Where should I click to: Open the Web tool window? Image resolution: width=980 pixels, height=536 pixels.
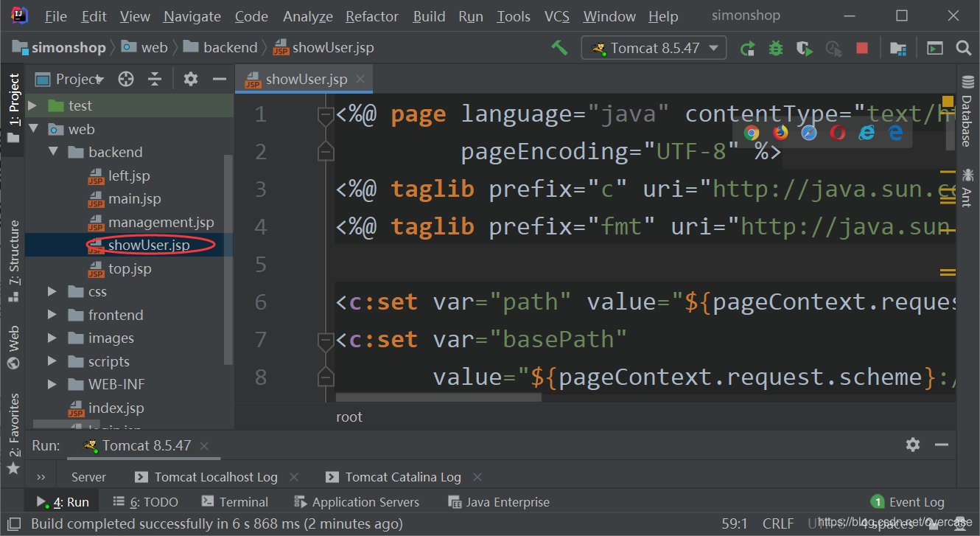(x=13, y=347)
